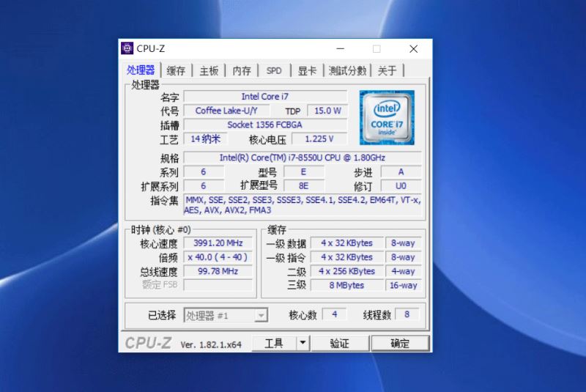Click the 核心数 value '4'
Screen dimensions: 586x392
(335, 314)
